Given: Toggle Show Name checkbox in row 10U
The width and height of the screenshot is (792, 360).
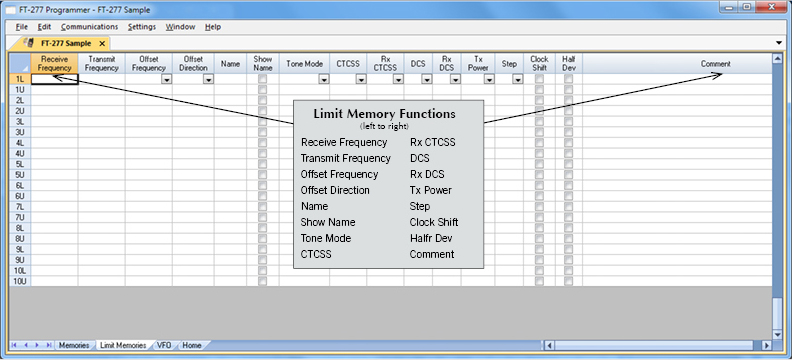Looking at the screenshot, I should pos(262,281).
